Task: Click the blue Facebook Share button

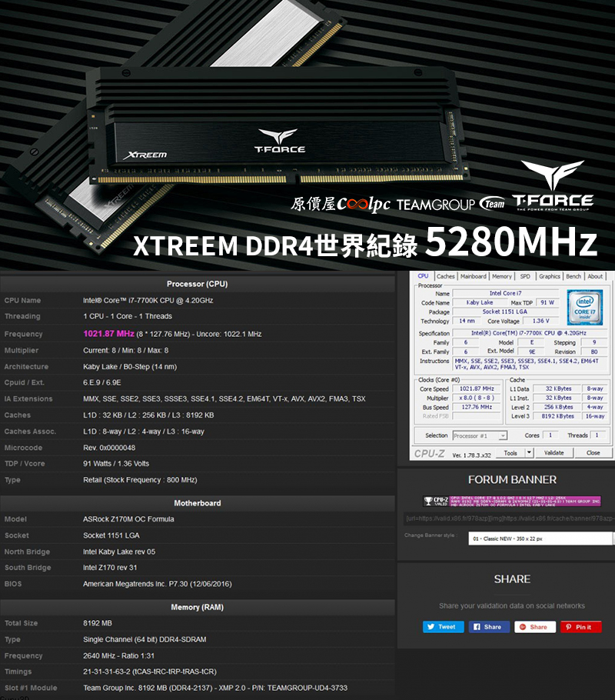Action: tap(489, 627)
